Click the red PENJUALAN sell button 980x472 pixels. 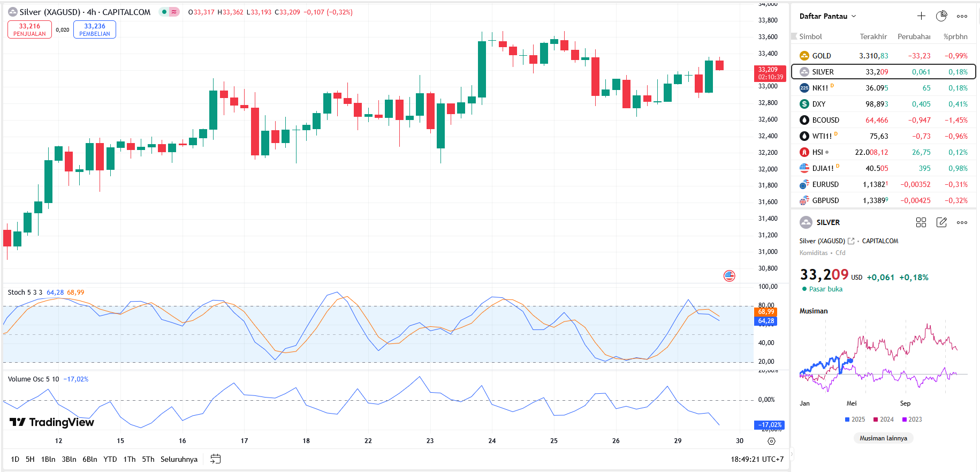coord(29,29)
